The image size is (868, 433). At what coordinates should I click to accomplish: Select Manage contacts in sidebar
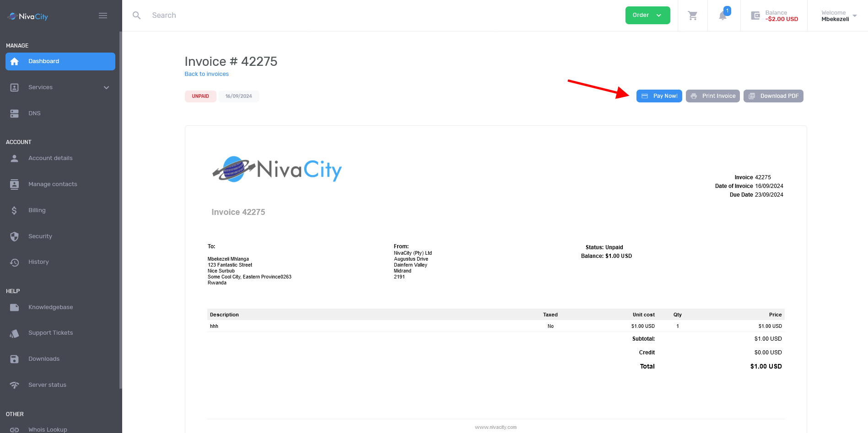[60, 184]
